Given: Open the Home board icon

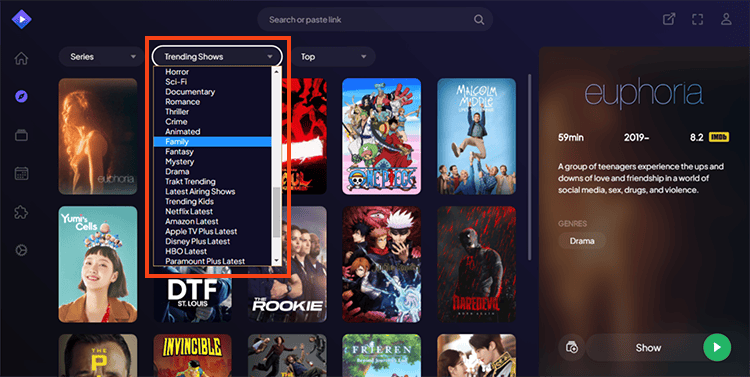Looking at the screenshot, I should pos(21,58).
